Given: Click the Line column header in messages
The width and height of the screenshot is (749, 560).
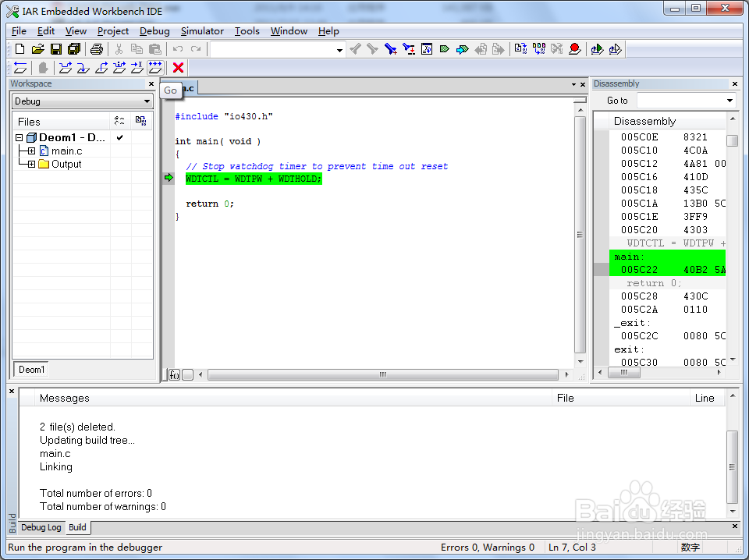Looking at the screenshot, I should coord(708,398).
